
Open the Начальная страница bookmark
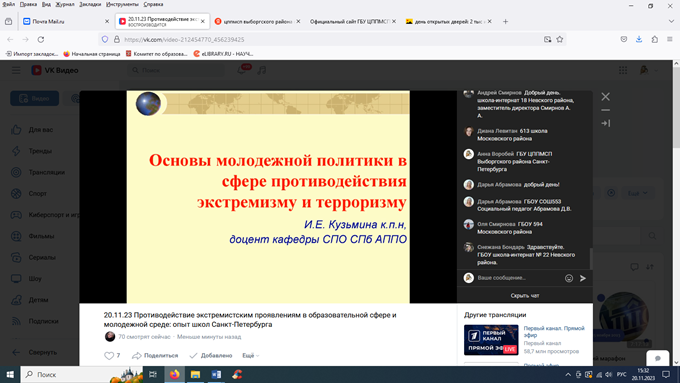[x=92, y=54]
